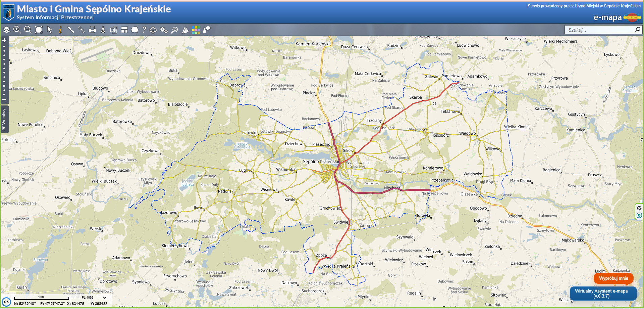Click the Szukaj search field
This screenshot has height=309, width=644.
(599, 30)
